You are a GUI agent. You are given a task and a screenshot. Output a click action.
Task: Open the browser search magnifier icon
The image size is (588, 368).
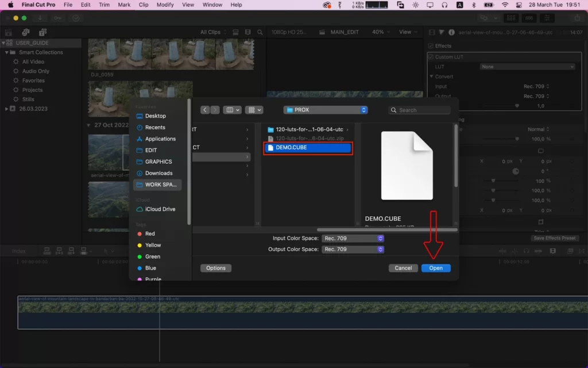(260, 32)
